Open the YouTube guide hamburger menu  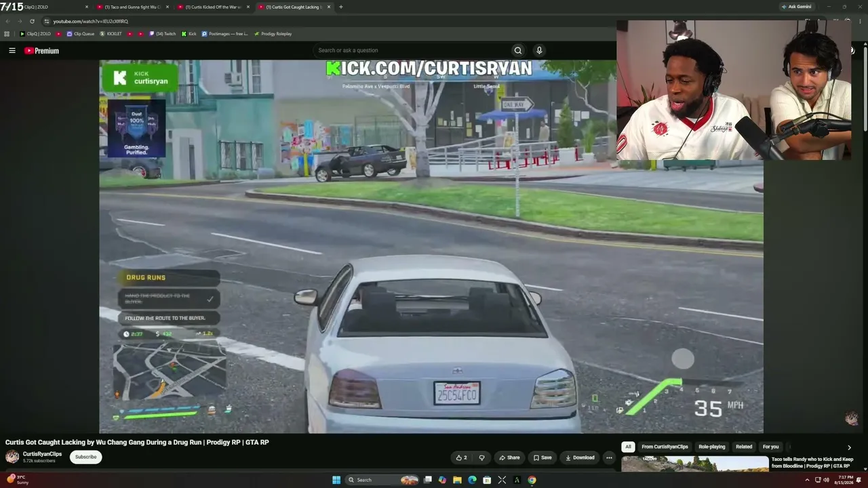pyautogui.click(x=12, y=50)
